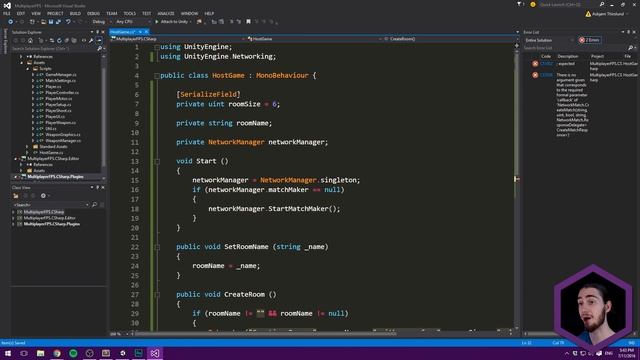The height and width of the screenshot is (360, 640).
Task: Open the EDIT menu
Action: coord(21,13)
